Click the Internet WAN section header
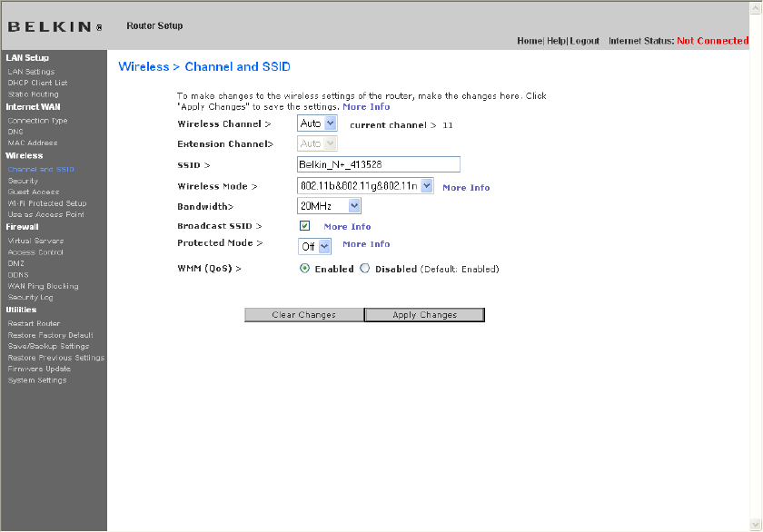This screenshot has height=532, width=763. point(33,107)
